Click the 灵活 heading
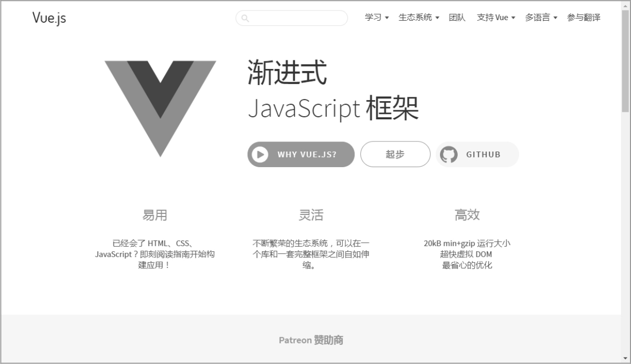The image size is (631, 364). [x=311, y=215]
